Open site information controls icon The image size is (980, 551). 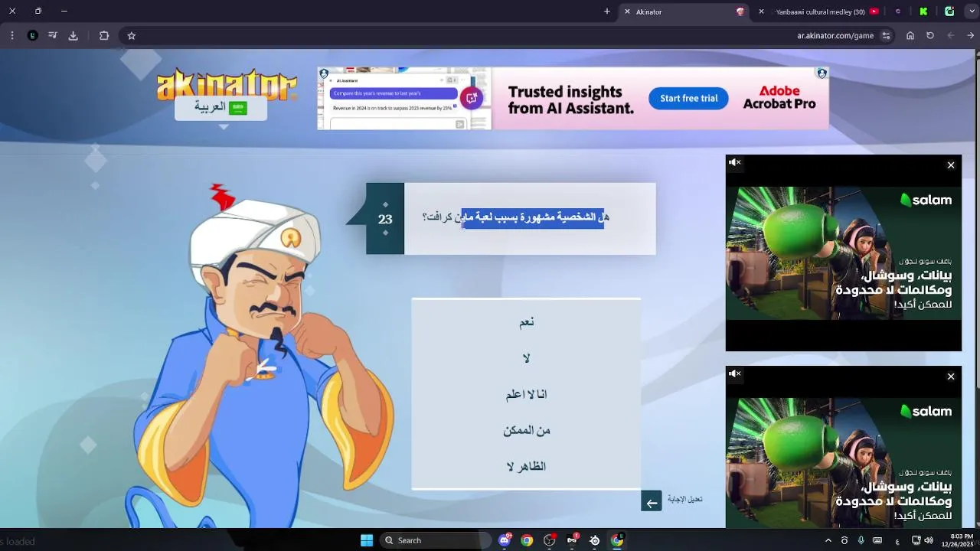tap(886, 35)
